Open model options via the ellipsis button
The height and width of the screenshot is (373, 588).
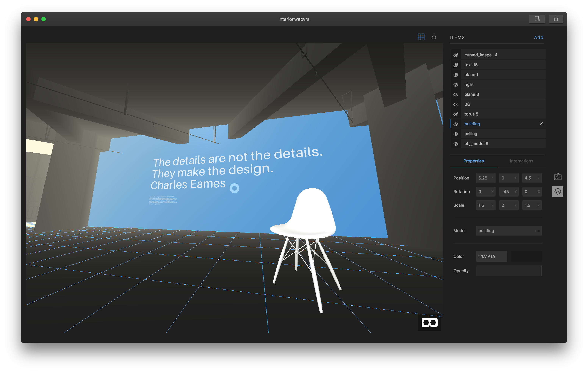click(x=537, y=231)
